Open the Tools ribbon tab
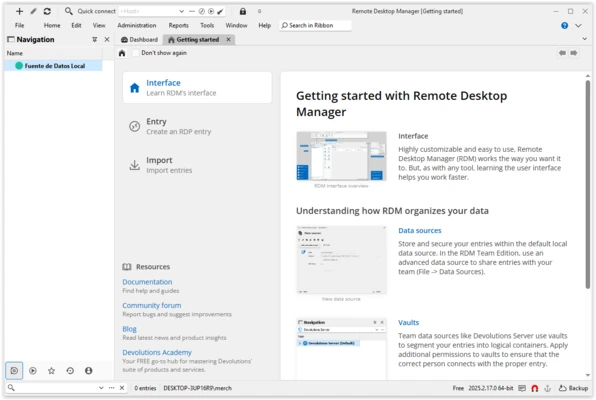 pyautogui.click(x=207, y=25)
